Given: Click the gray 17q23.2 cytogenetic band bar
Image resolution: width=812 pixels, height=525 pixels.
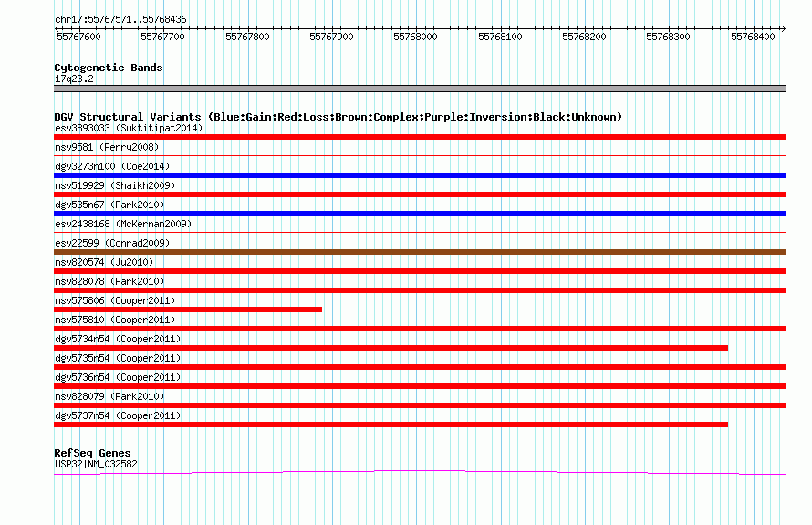Looking at the screenshot, I should coord(420,89).
